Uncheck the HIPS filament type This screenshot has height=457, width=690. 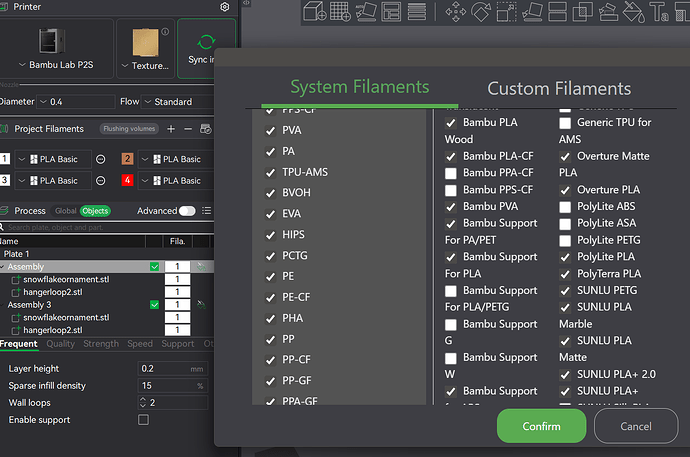(x=270, y=235)
